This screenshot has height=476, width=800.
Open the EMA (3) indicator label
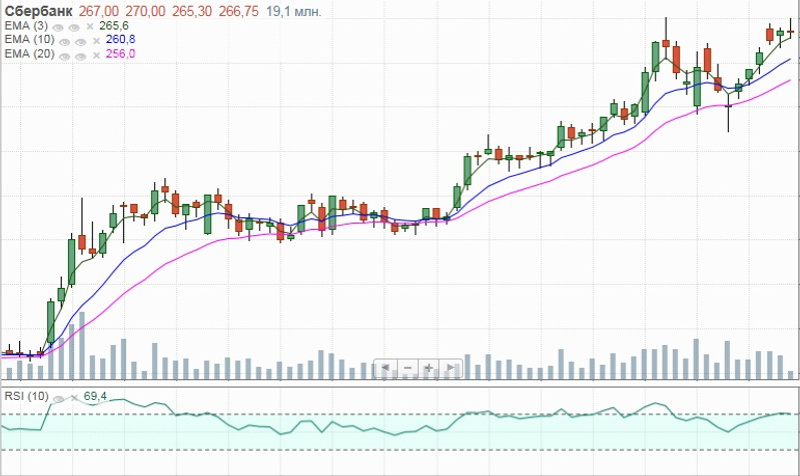(26, 25)
